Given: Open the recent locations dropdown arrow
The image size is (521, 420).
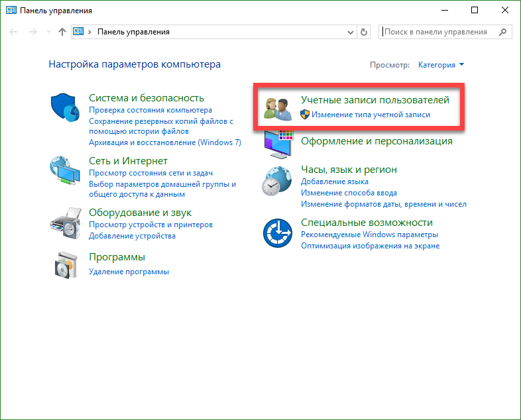Looking at the screenshot, I should click(48, 32).
